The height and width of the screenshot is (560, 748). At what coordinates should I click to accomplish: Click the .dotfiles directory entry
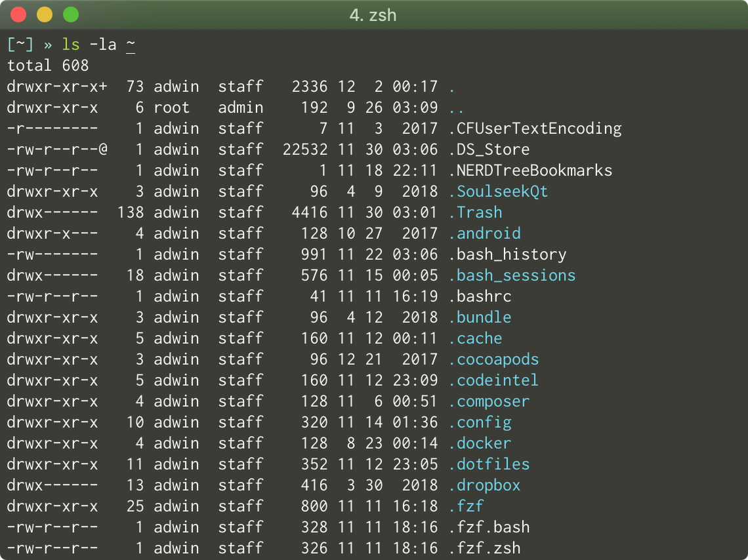489,464
